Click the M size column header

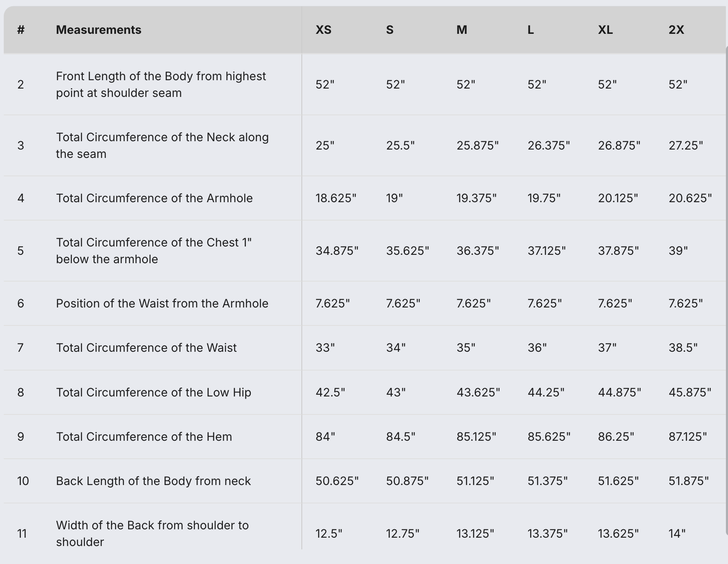(462, 30)
